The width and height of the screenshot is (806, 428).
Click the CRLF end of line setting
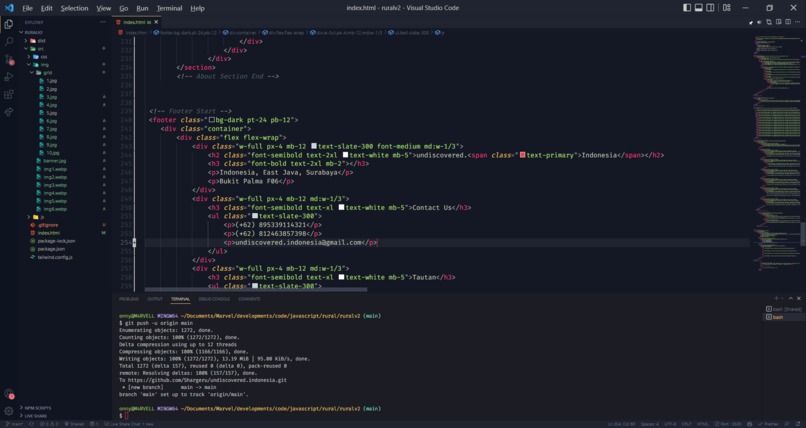[687, 424]
